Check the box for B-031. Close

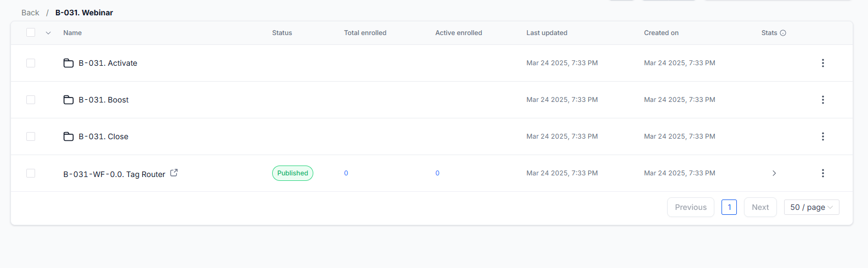click(x=31, y=136)
